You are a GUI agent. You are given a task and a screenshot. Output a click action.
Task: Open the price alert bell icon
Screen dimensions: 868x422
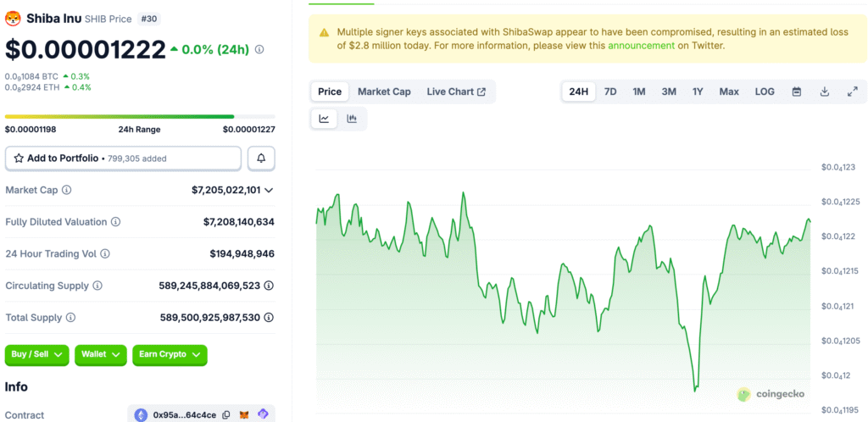tap(261, 158)
